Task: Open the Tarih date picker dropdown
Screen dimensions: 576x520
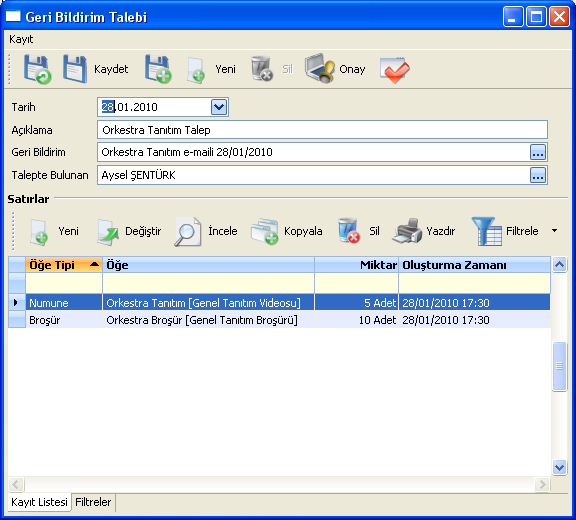Action: tap(219, 107)
